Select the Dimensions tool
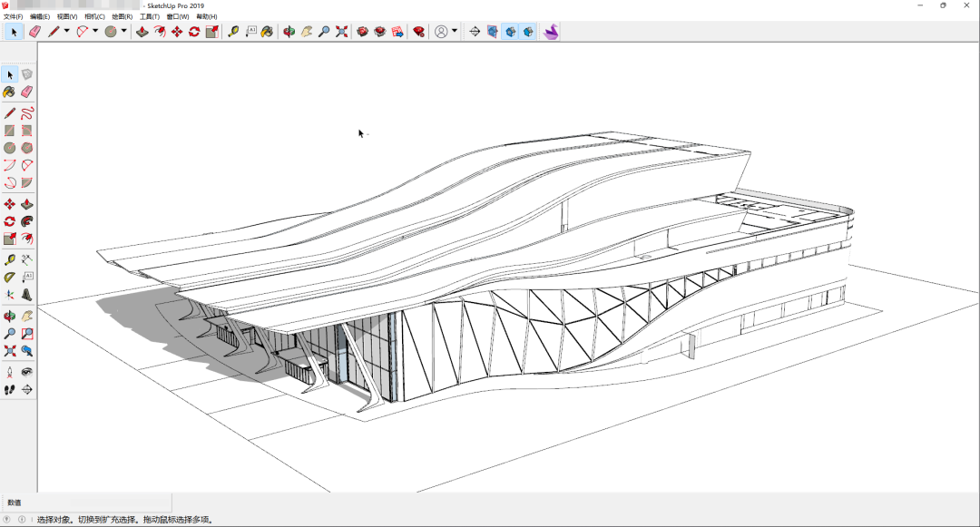The width and height of the screenshot is (980, 527). [27, 259]
